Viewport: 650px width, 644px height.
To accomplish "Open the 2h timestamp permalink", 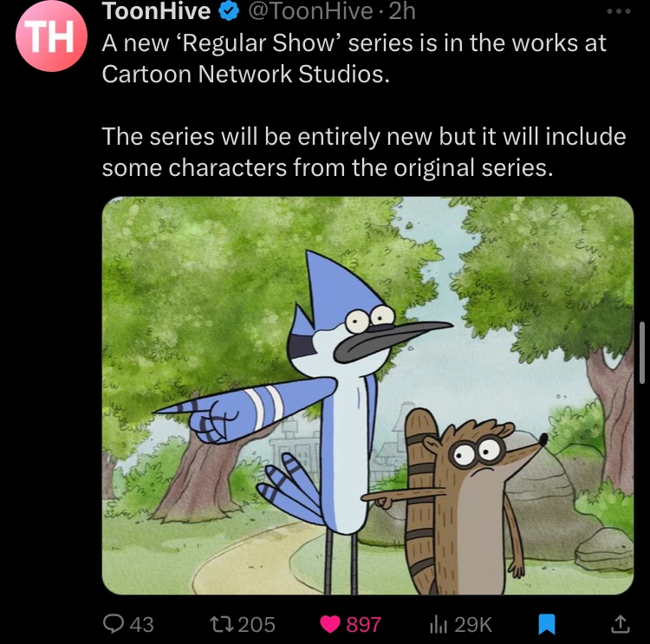I will coord(402,11).
